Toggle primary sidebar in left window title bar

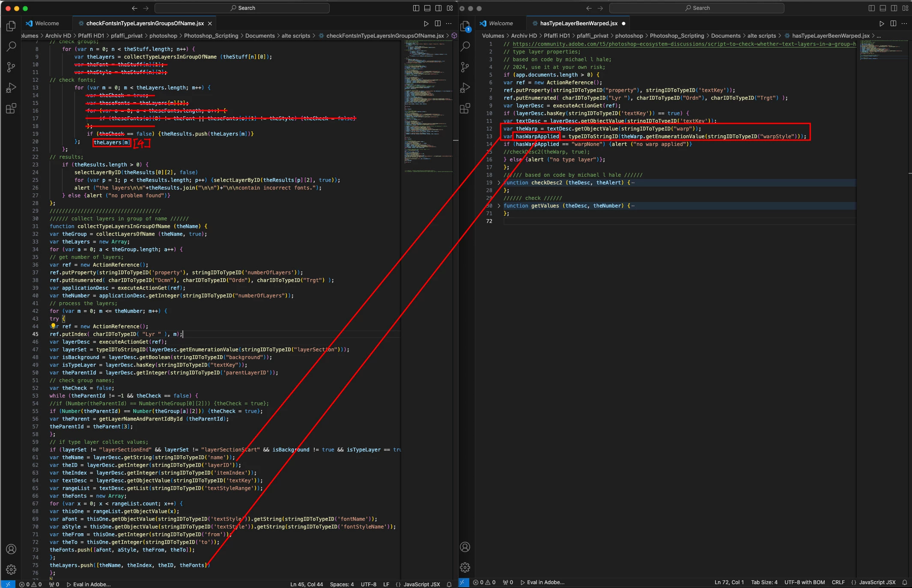click(416, 8)
